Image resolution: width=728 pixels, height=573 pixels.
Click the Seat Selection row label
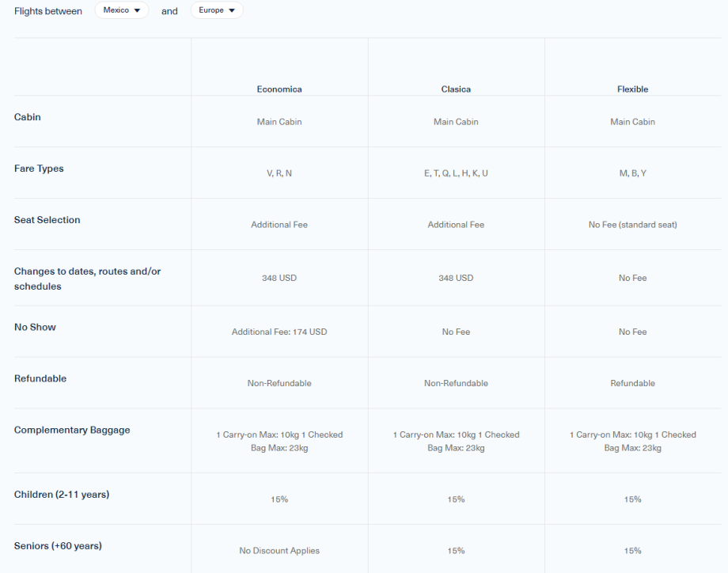pos(47,220)
